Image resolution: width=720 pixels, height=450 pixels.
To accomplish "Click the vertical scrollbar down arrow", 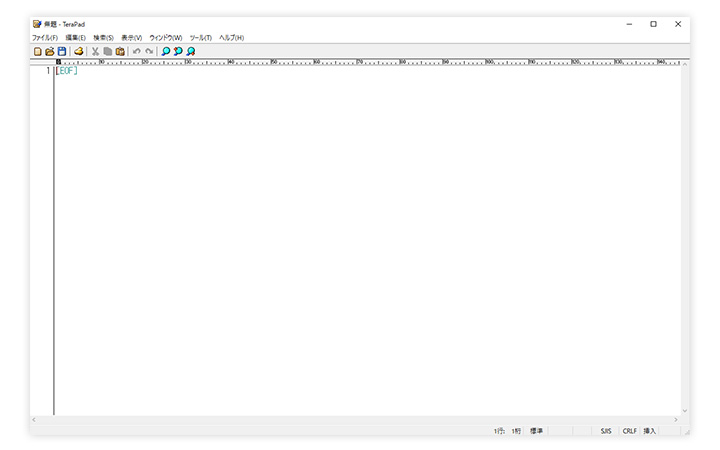I will pyautogui.click(x=684, y=411).
